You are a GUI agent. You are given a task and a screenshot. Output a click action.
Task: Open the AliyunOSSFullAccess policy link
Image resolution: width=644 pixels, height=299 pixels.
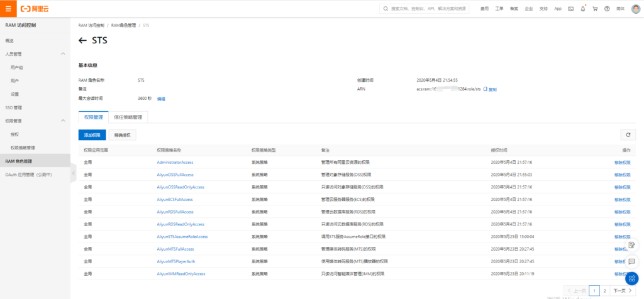pyautogui.click(x=175, y=175)
